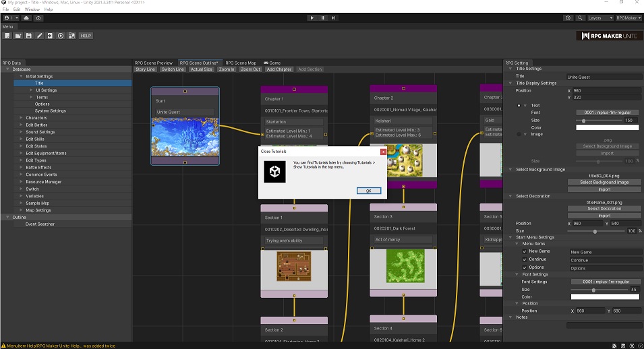This screenshot has width=644, height=349.
Task: Click the Unity logo in title bar
Action: click(3, 3)
